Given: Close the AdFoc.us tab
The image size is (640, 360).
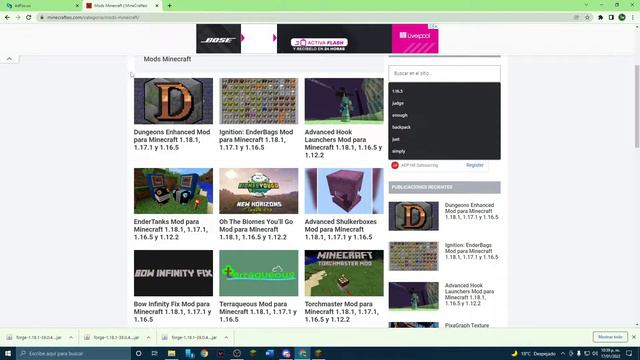Looking at the screenshot, I should pyautogui.click(x=78, y=6).
